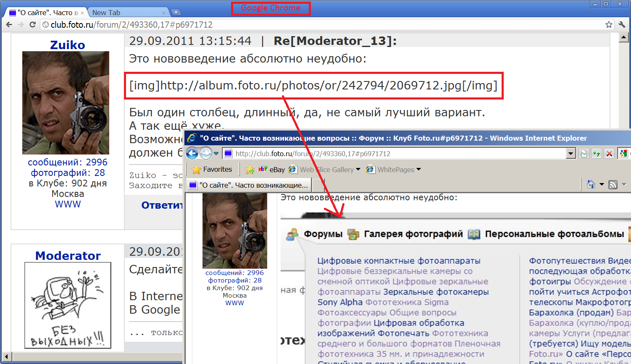
Task: Expand the IE Home button dropdown
Action: coord(602,184)
